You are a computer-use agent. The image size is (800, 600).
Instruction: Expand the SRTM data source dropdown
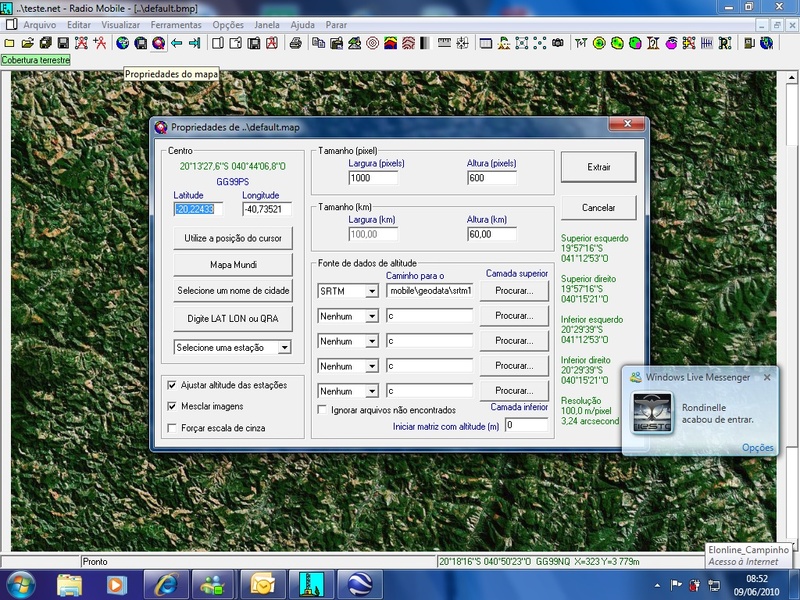371,291
